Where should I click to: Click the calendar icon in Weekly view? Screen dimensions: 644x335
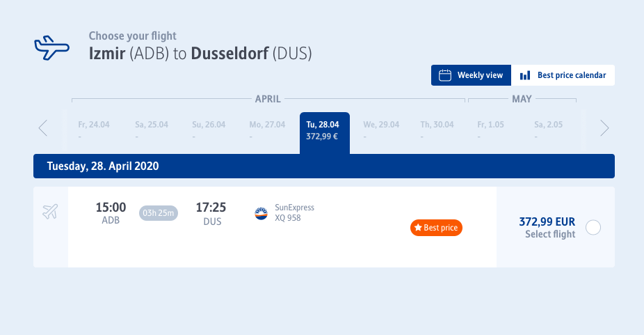[x=445, y=75]
